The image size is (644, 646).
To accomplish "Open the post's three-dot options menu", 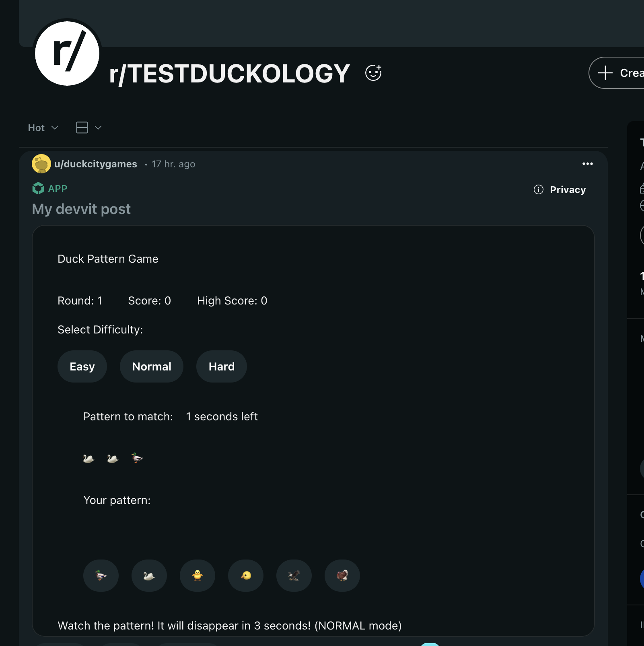I will click(588, 164).
